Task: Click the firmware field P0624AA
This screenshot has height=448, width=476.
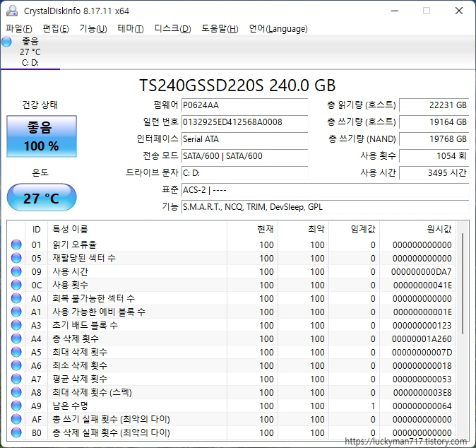Action: click(244, 105)
